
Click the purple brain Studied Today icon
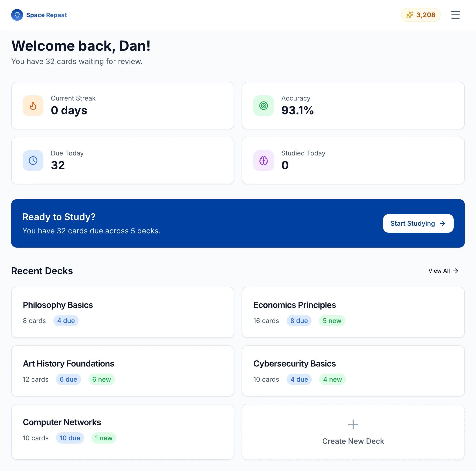(x=263, y=161)
